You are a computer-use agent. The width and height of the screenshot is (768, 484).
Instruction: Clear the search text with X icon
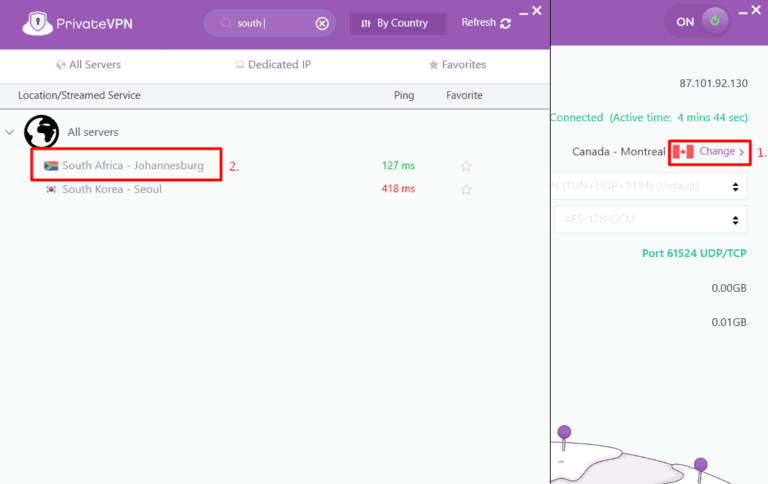click(322, 23)
